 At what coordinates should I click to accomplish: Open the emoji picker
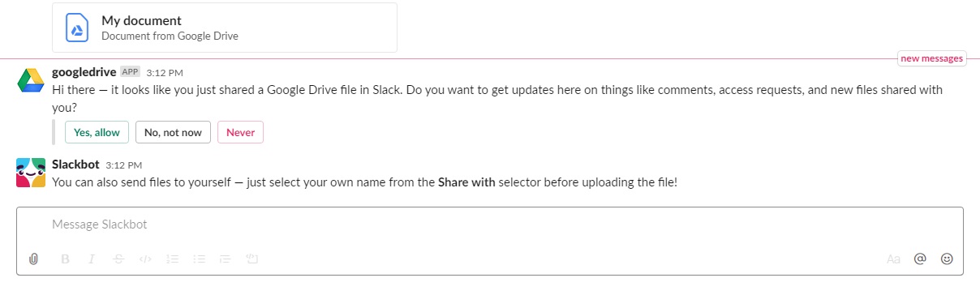coord(947,259)
